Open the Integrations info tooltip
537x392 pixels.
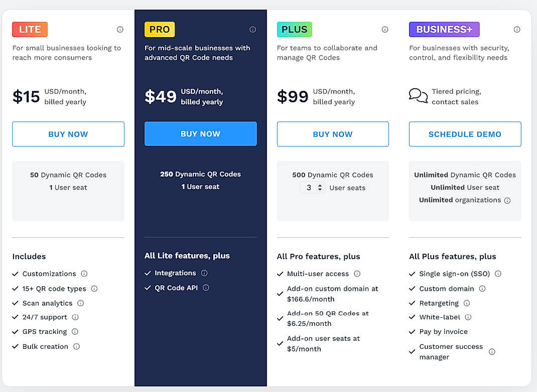pos(204,274)
